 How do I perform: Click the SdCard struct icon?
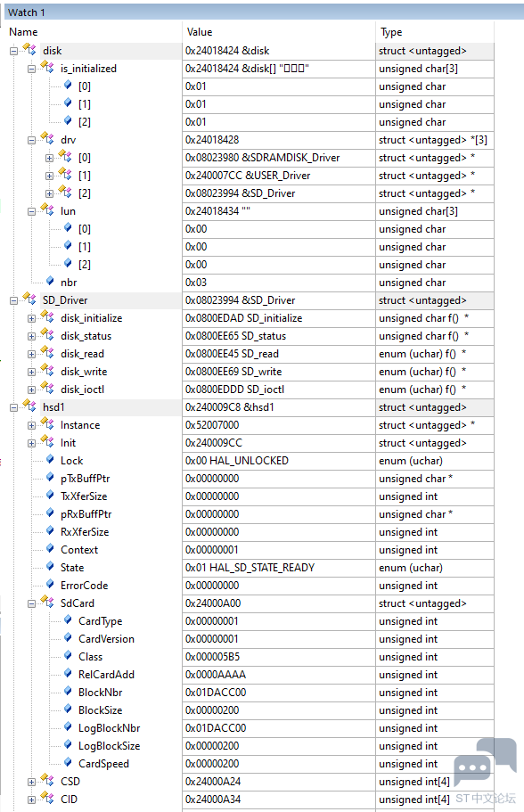click(47, 603)
